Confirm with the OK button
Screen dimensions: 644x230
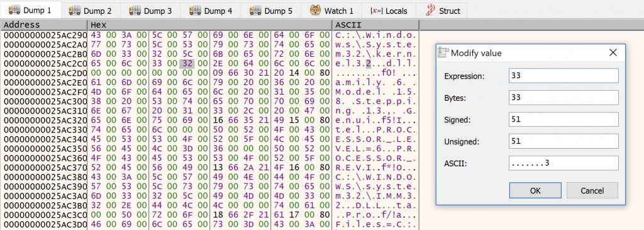click(x=536, y=190)
